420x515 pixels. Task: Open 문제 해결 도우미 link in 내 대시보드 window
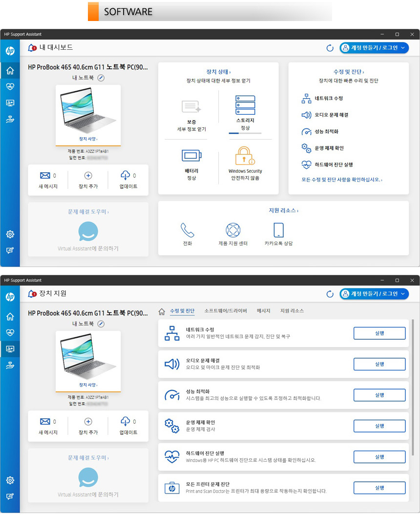88,212
